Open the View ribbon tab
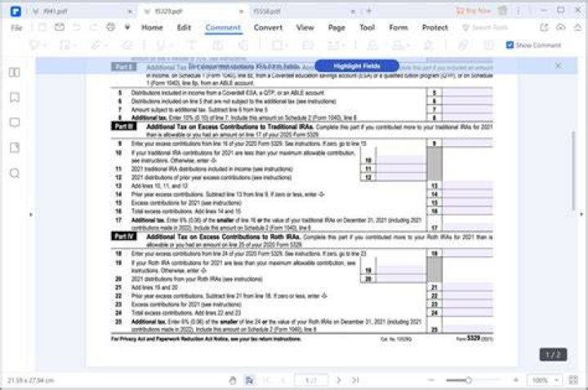The width and height of the screenshot is (588, 390). pos(305,28)
